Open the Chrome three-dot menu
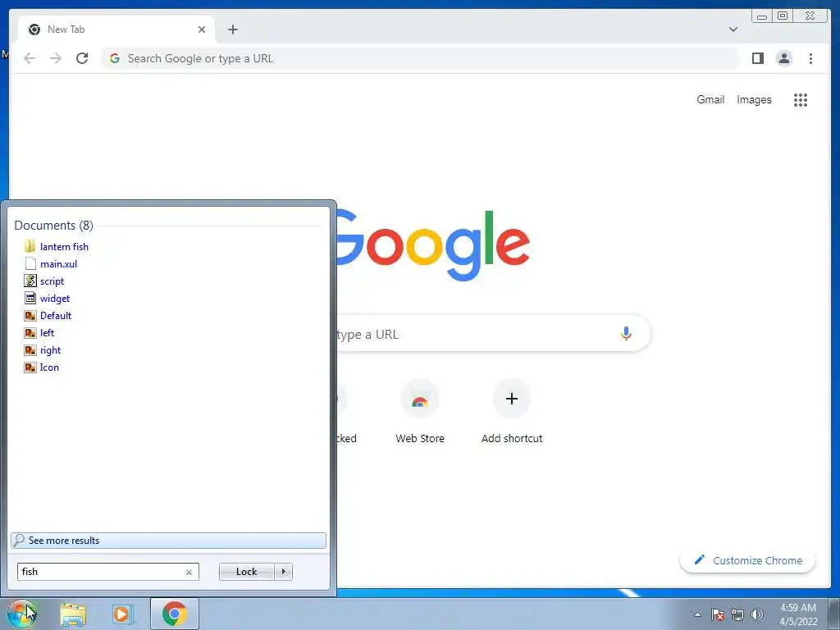This screenshot has height=630, width=840. coord(810,58)
